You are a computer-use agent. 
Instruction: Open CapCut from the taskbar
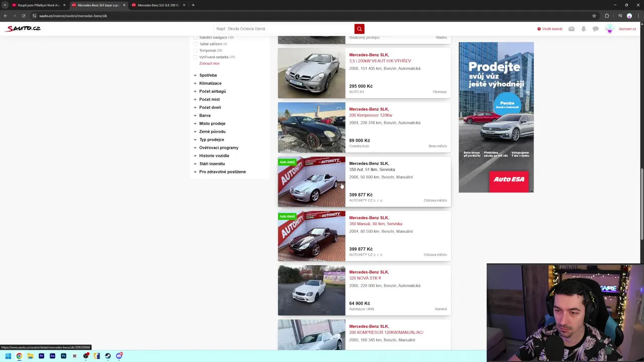pyautogui.click(x=74, y=356)
